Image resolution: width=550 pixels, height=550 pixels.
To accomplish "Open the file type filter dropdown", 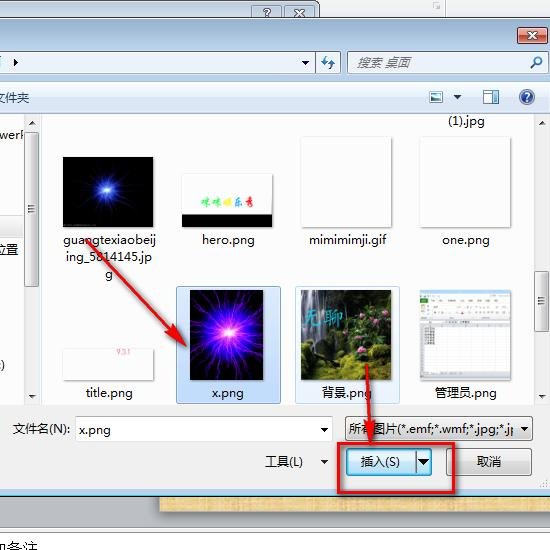I will (524, 429).
